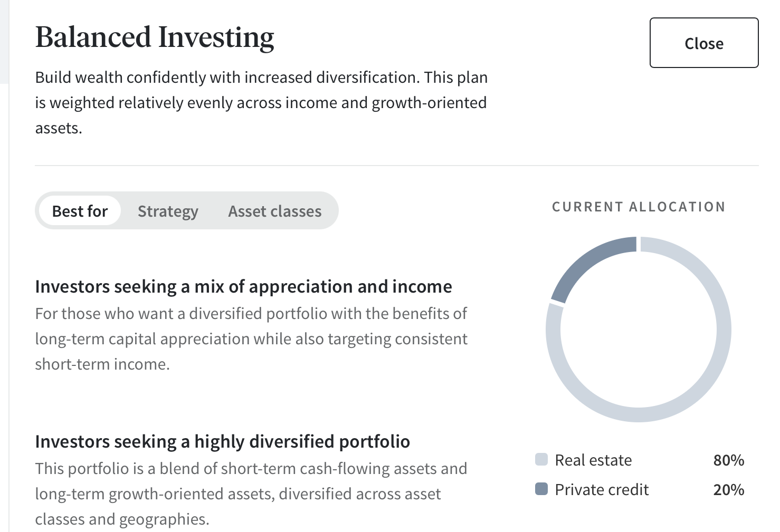Click the Balanced Investing heading
The width and height of the screenshot is (780, 532).
coord(155,37)
